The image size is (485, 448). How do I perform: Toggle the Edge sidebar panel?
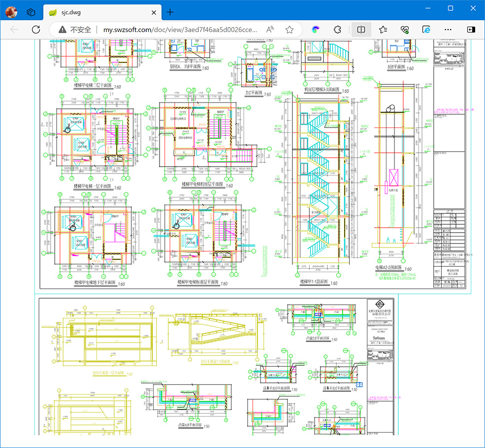tap(471, 30)
